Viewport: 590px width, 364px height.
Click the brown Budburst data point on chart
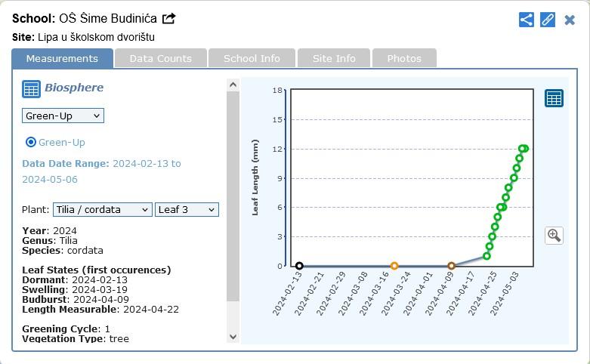point(452,266)
